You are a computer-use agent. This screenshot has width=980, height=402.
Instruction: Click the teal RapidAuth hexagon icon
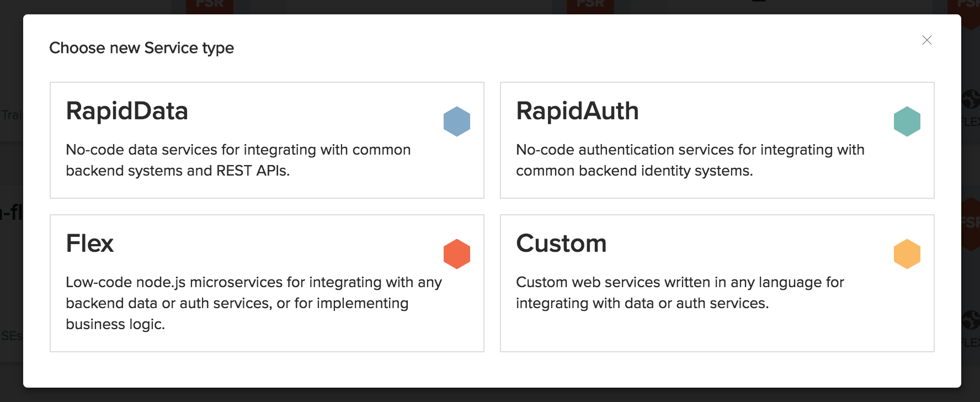[907, 121]
